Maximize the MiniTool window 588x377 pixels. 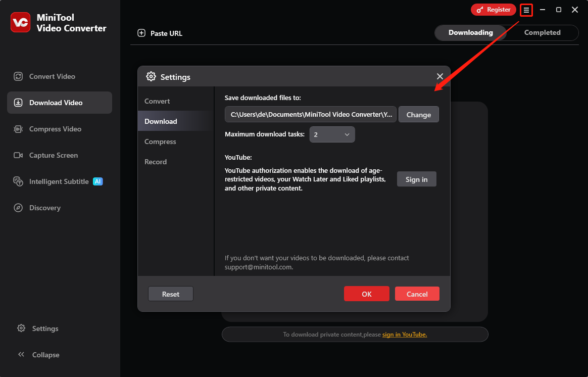point(558,10)
